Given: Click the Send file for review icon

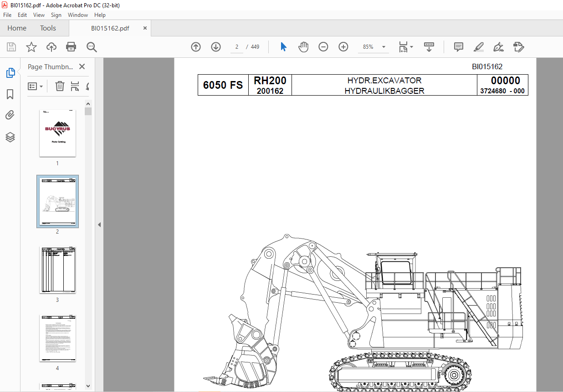Looking at the screenshot, I should coord(519,47).
